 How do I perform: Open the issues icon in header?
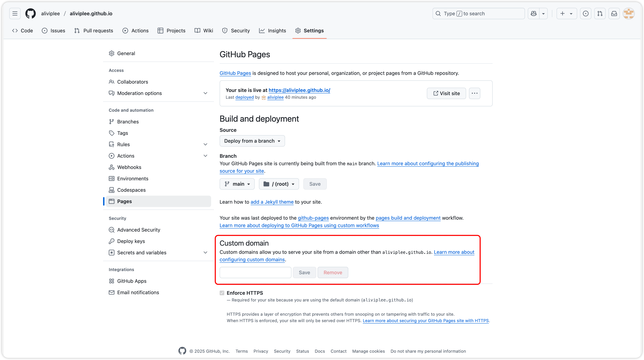pos(586,14)
